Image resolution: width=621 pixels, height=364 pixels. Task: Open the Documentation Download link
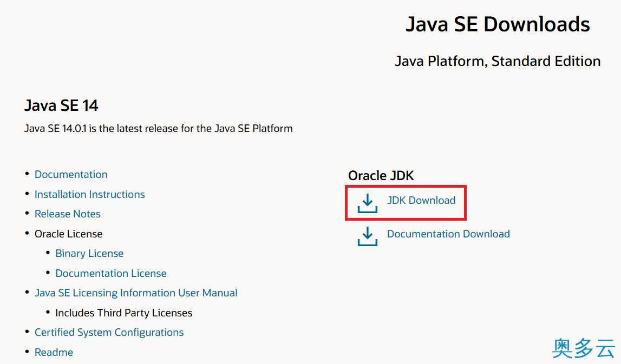[x=448, y=234]
